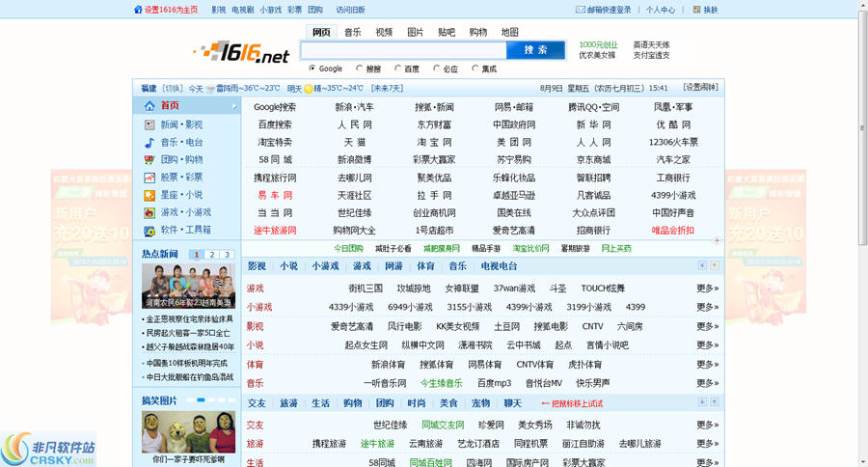Show hot news page 3
The width and height of the screenshot is (868, 467).
coord(227,255)
